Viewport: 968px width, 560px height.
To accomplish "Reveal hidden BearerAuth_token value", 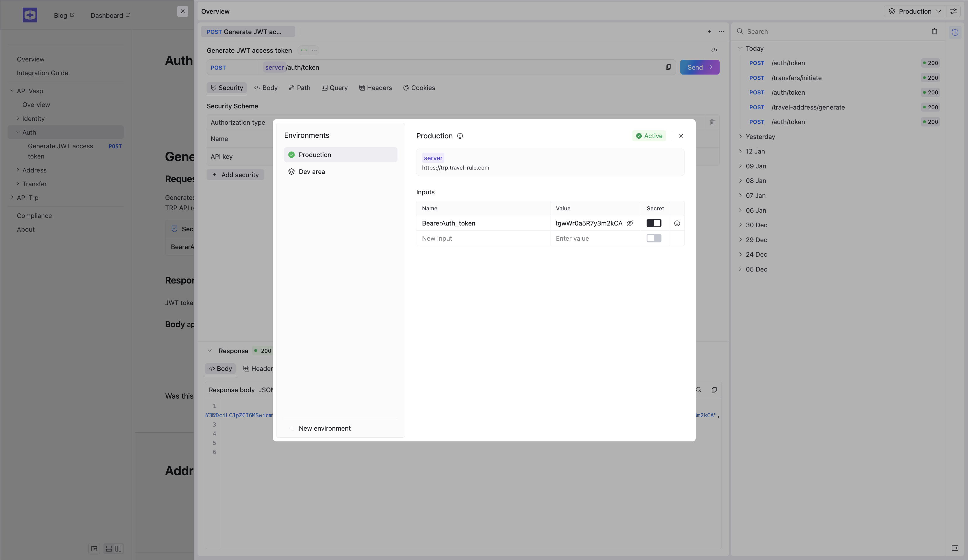I will [x=630, y=223].
